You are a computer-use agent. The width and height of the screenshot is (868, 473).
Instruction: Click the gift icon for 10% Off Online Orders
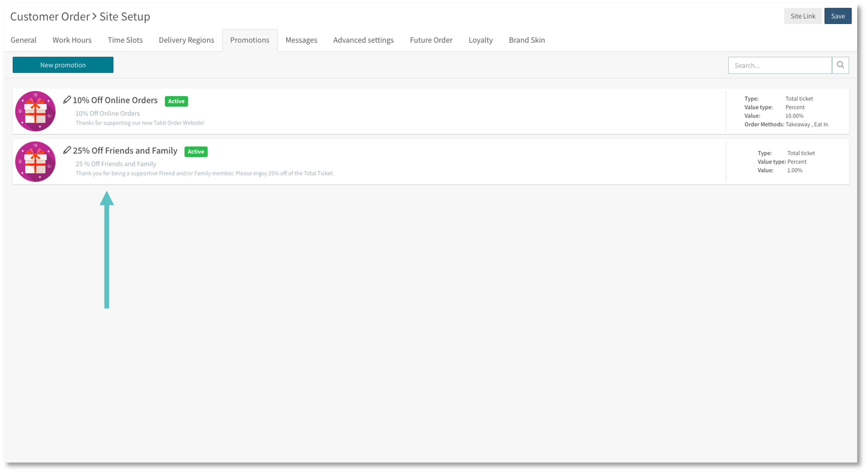pyautogui.click(x=35, y=111)
